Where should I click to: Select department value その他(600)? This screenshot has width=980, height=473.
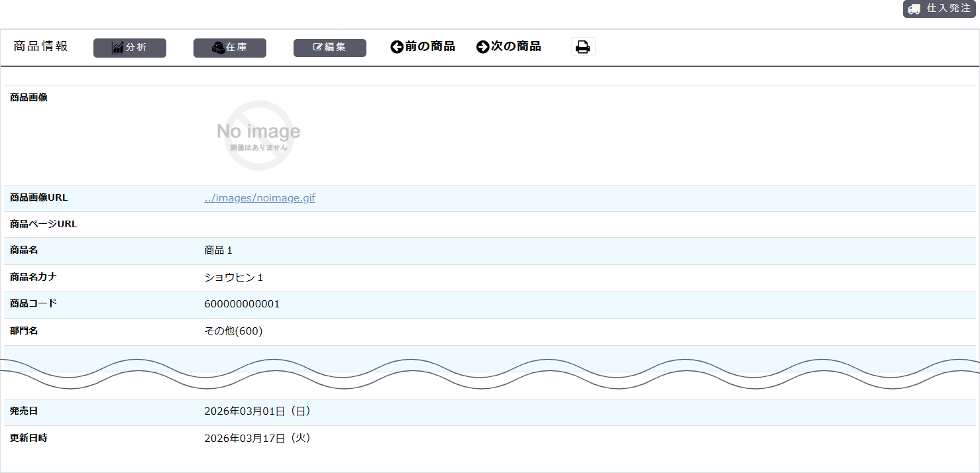click(x=233, y=331)
